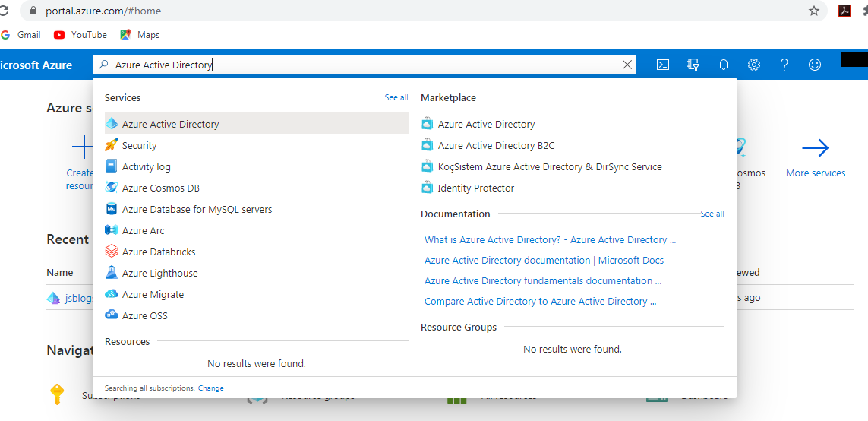Select Azure Active Directory under Services

pos(170,124)
